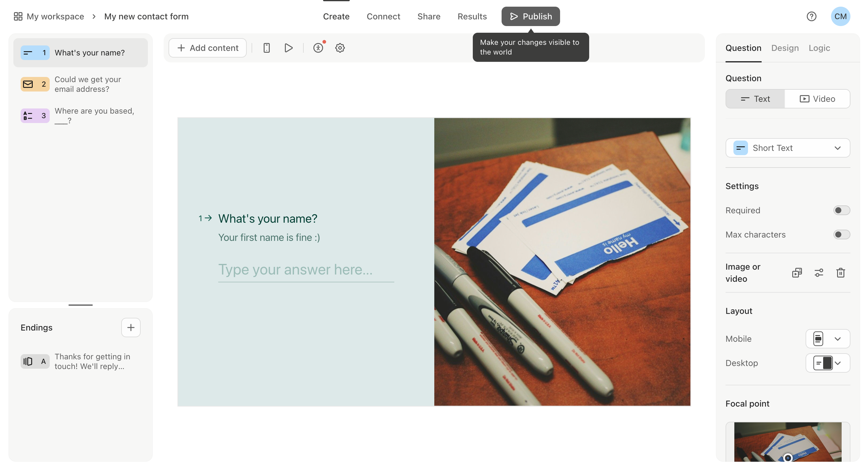868x469 pixels.
Task: Adjust image settings sliders icon
Action: click(819, 273)
